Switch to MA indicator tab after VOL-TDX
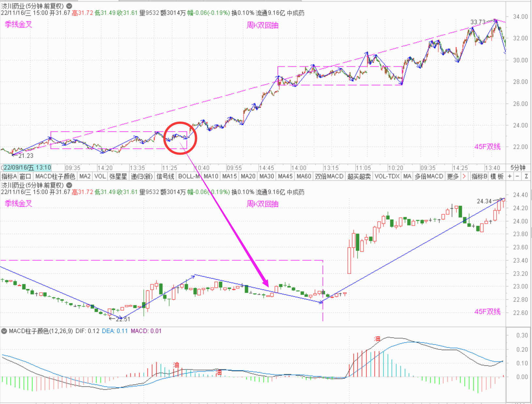 [407, 177]
